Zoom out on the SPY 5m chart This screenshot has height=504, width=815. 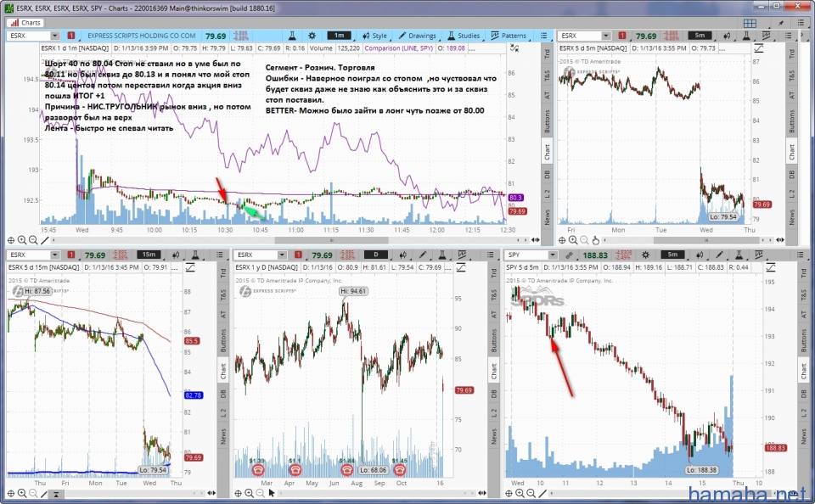pyautogui.click(x=531, y=493)
